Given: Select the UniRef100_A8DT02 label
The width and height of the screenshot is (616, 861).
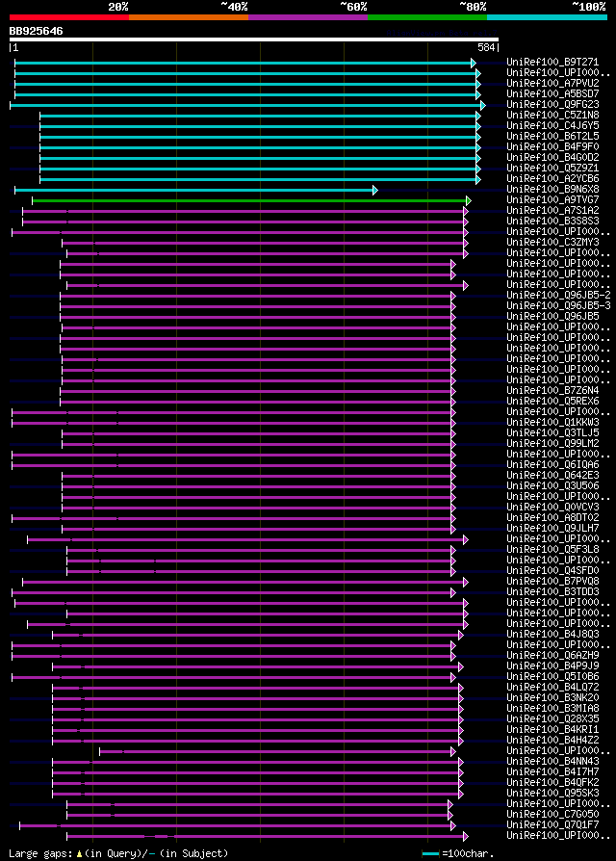Looking at the screenshot, I should 552,517.
